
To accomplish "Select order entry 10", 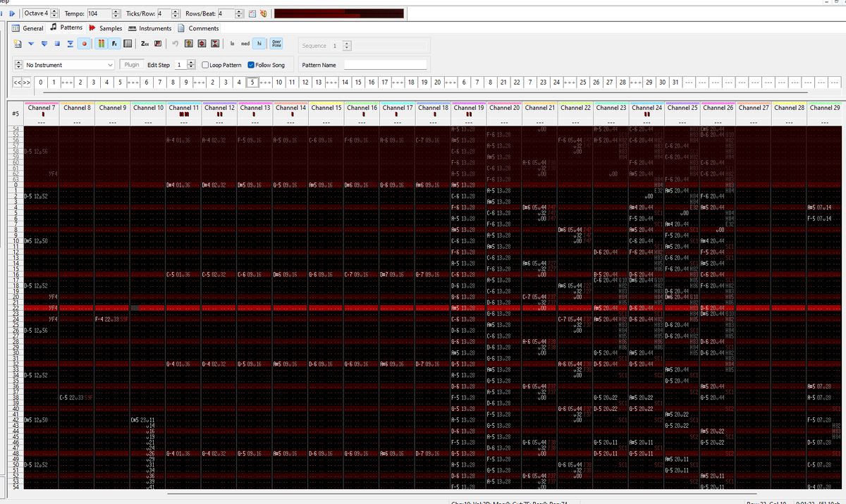I will (280, 82).
